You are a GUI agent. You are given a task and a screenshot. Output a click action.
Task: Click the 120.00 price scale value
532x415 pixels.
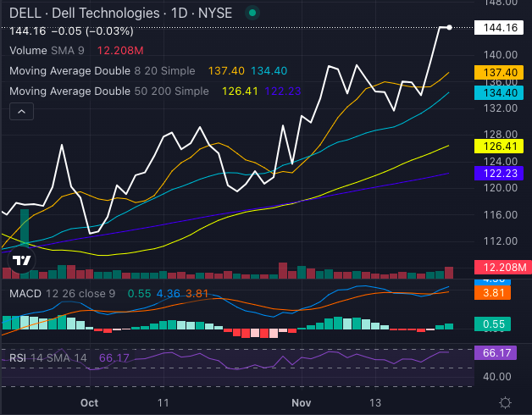[x=501, y=188]
